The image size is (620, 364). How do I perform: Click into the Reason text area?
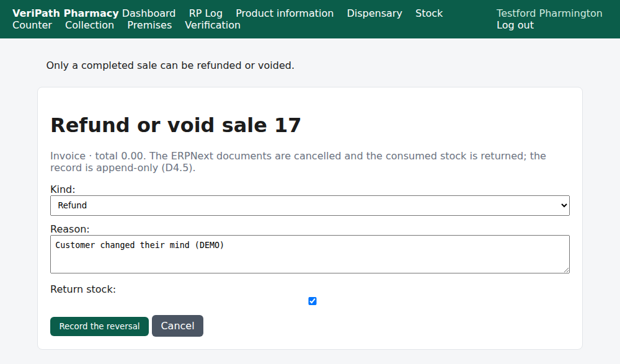(x=310, y=254)
